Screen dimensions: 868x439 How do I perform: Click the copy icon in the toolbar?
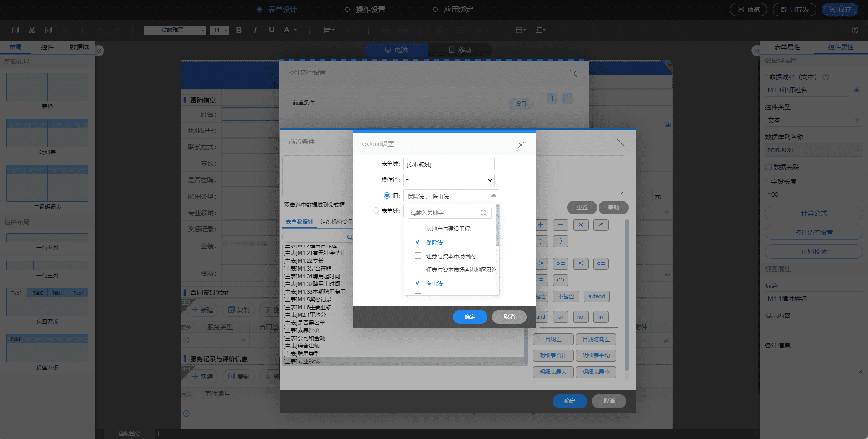[x=48, y=30]
